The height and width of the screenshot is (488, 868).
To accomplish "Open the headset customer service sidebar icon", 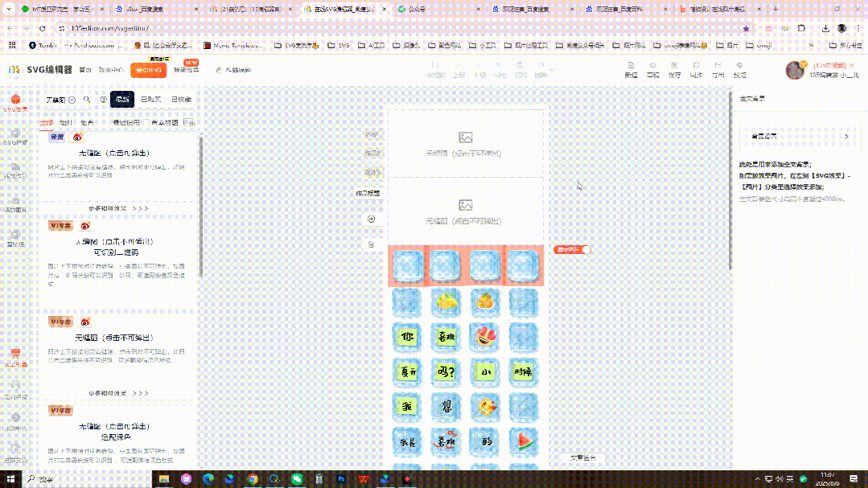I will pyautogui.click(x=15, y=385).
